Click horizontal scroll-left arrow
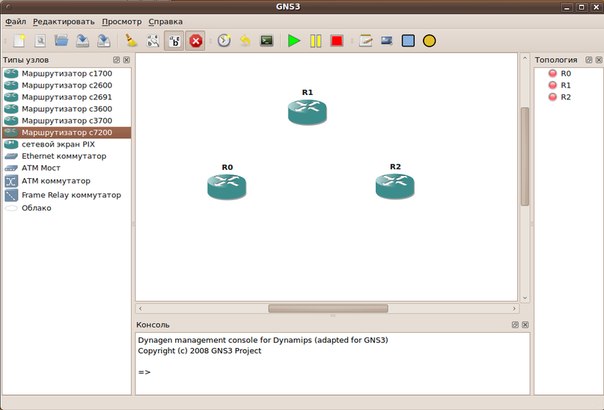This screenshot has width=604, height=410. click(141, 308)
